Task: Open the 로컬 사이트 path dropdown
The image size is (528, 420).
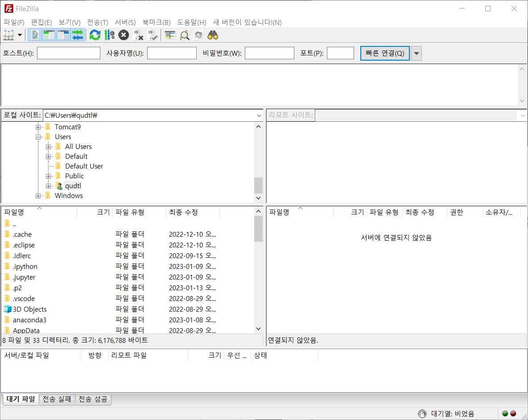Action: point(259,115)
